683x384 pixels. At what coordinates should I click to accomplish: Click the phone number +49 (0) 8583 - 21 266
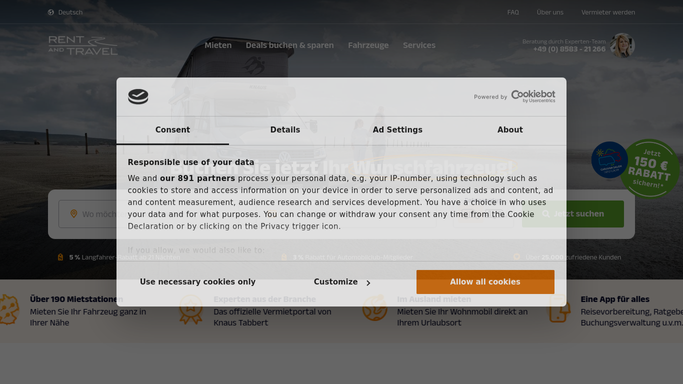pos(569,49)
